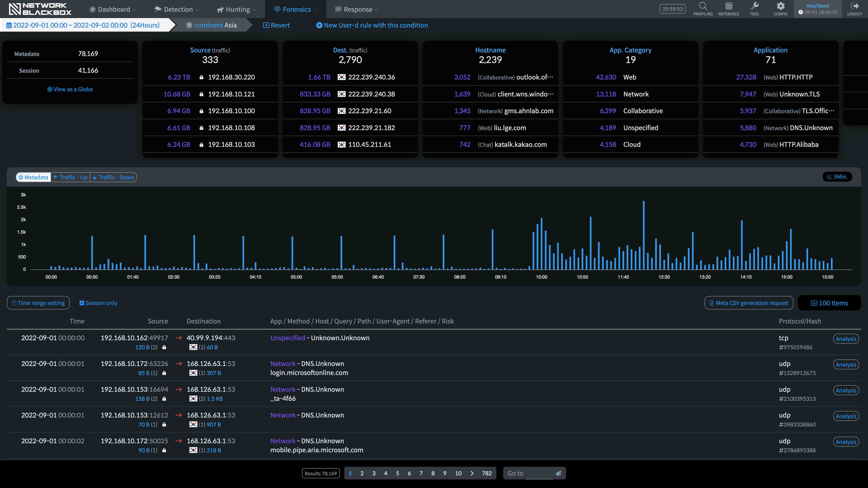This screenshot has height=488, width=868.
Task: Click the Korean flag beside 110.45.211.61
Action: point(341,145)
